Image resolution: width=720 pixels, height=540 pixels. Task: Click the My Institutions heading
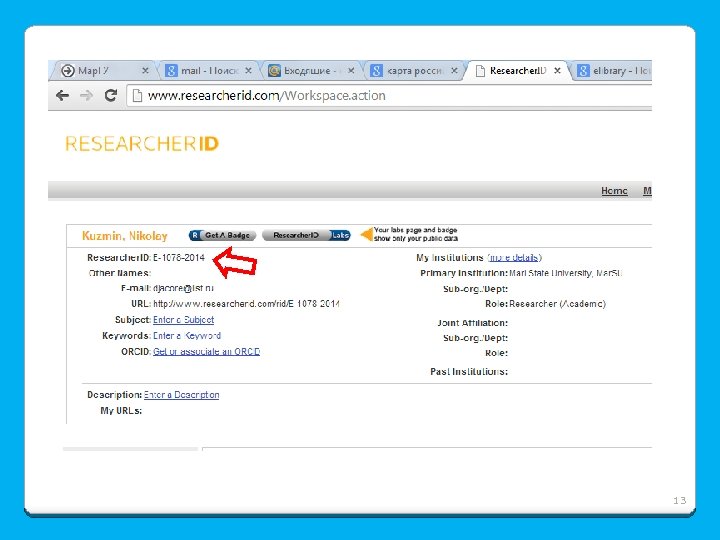point(450,258)
